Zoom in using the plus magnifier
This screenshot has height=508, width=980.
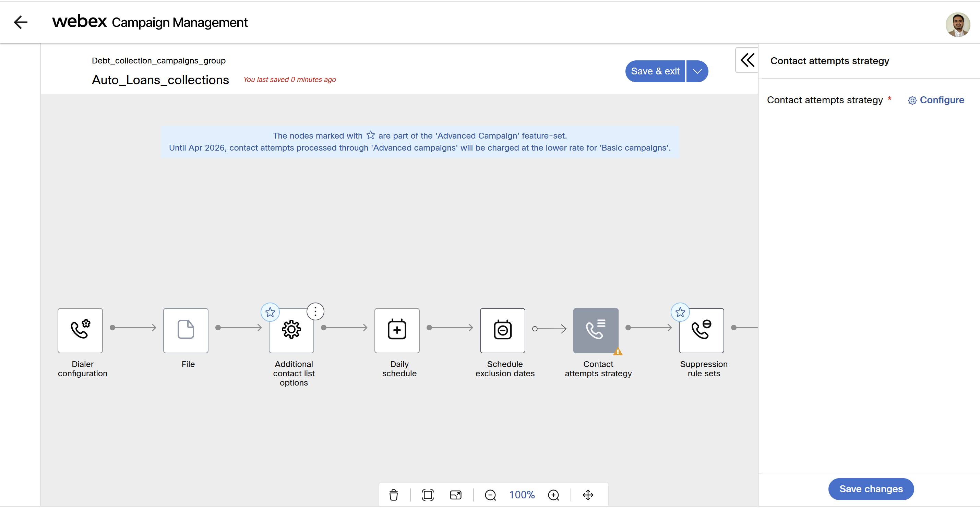click(553, 495)
